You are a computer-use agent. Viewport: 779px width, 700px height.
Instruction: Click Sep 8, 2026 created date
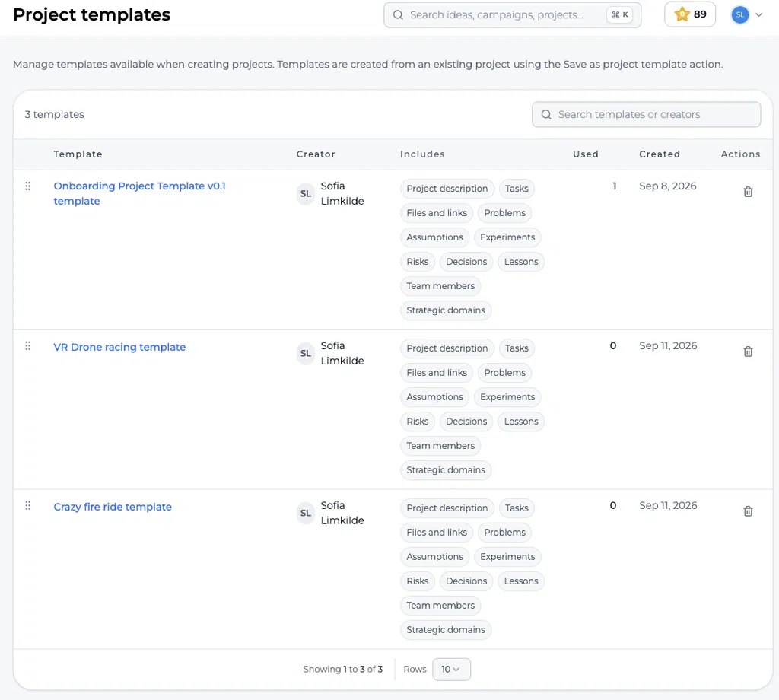click(x=668, y=186)
